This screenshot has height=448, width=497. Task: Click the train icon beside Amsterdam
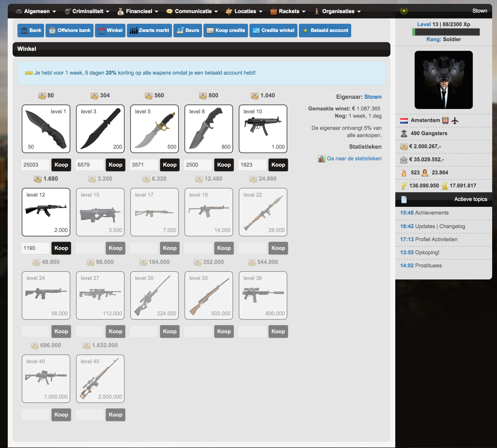(445, 120)
